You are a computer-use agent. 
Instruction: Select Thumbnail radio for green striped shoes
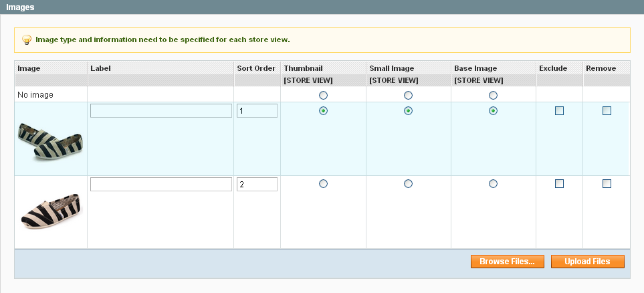(x=324, y=111)
